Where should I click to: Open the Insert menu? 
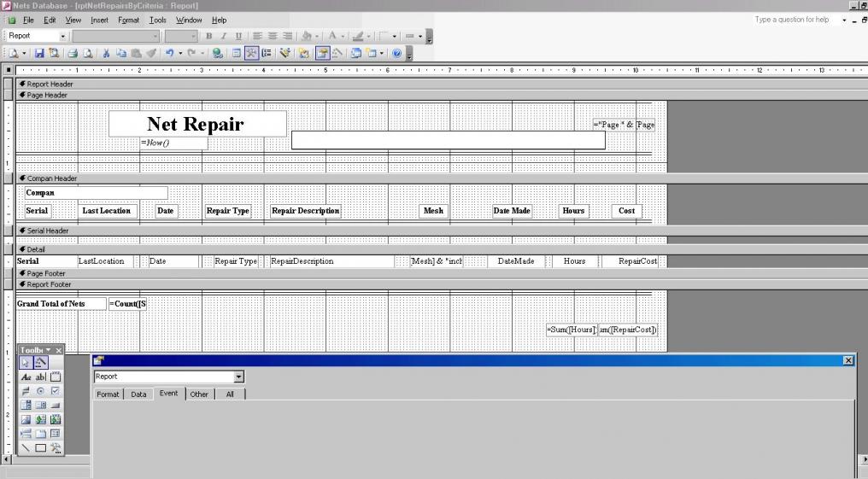pyautogui.click(x=99, y=20)
